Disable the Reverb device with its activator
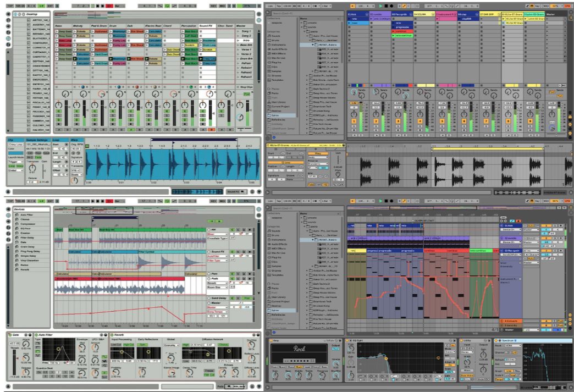The width and height of the screenshot is (574, 392). pyautogui.click(x=112, y=335)
